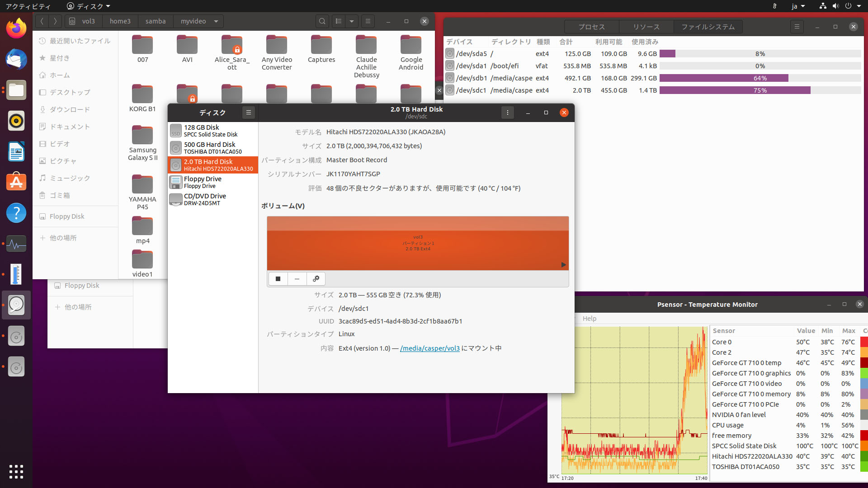Open Starred items in sidebar
868x488 pixels.
pyautogui.click(x=75, y=58)
